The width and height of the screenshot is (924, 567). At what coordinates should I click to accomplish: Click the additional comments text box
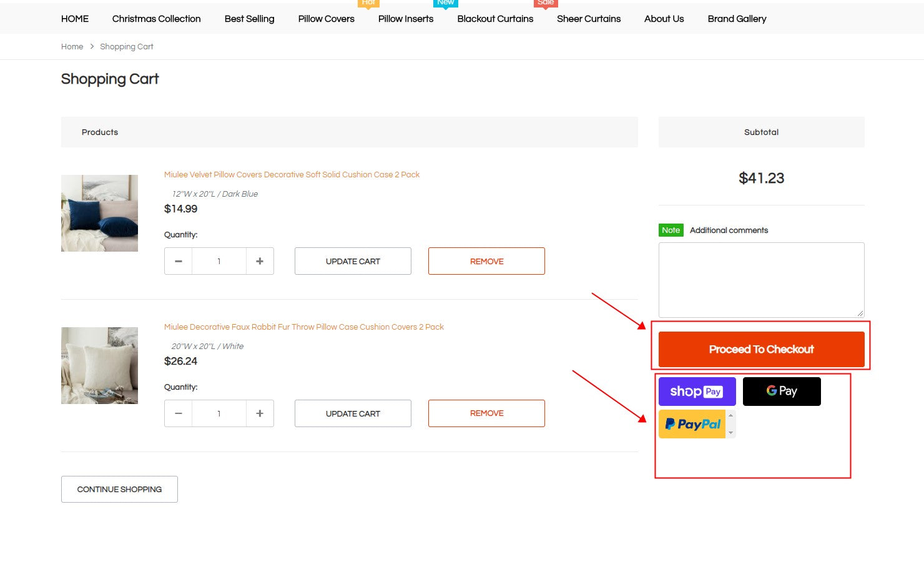tap(761, 280)
